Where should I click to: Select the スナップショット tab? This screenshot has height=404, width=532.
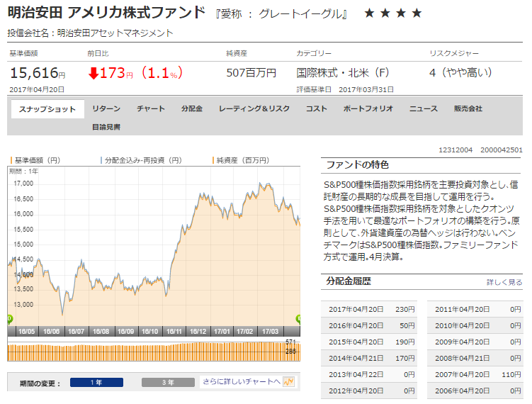tap(47, 109)
